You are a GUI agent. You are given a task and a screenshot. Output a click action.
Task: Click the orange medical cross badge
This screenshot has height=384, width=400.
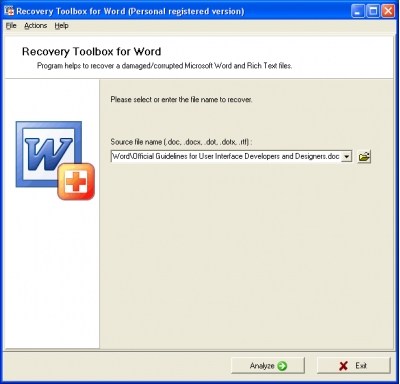[x=76, y=182]
